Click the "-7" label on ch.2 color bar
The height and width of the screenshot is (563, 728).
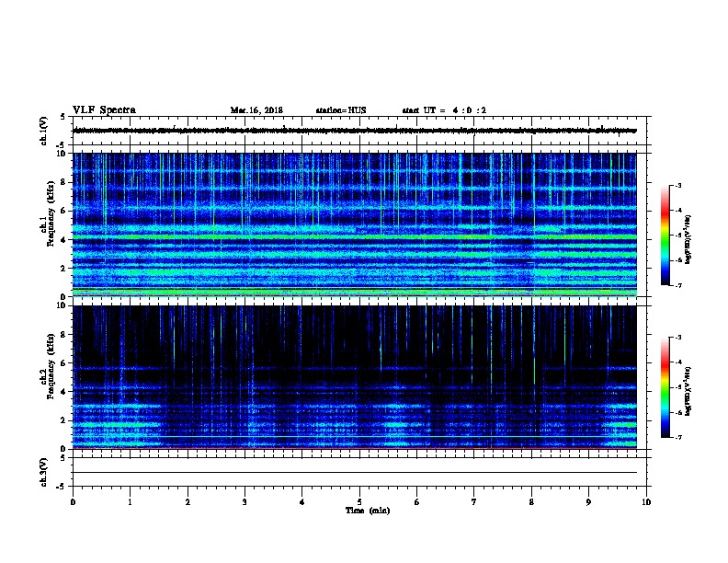677,438
